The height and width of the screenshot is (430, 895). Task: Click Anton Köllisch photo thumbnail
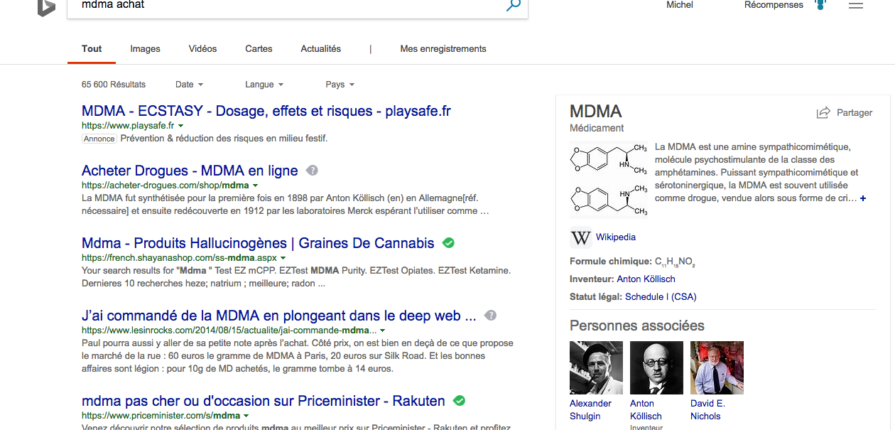pyautogui.click(x=656, y=368)
